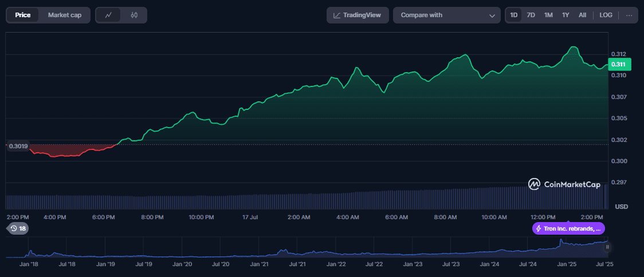Screen dimensions: 644x277
Task: Click the history clock badge showing 18
Action: [17, 228]
